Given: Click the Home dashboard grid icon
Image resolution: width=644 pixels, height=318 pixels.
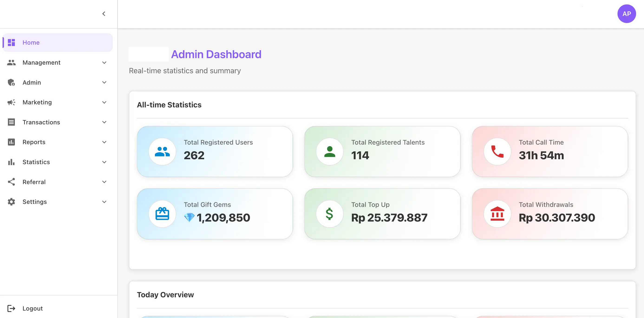Looking at the screenshot, I should tap(11, 43).
